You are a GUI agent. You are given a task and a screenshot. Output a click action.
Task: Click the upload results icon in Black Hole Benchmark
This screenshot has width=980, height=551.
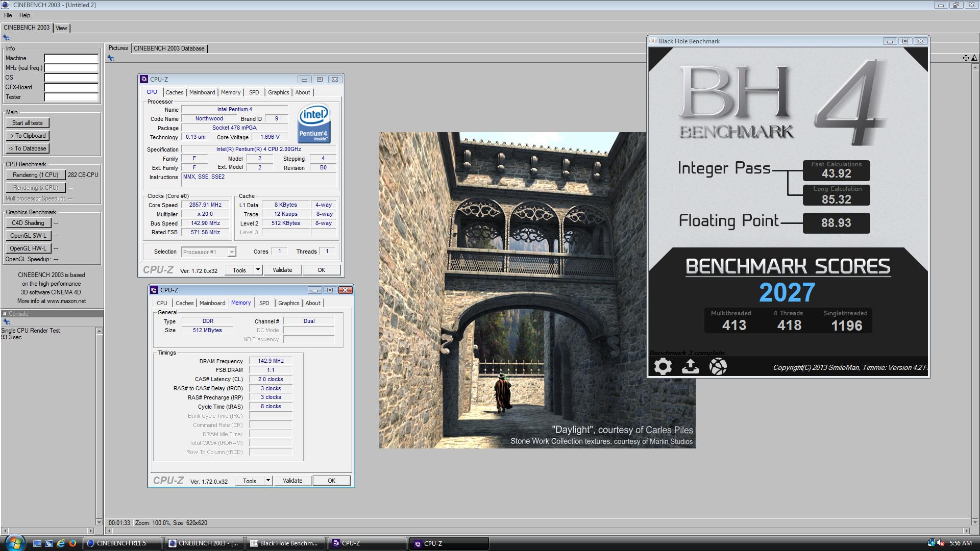(690, 366)
